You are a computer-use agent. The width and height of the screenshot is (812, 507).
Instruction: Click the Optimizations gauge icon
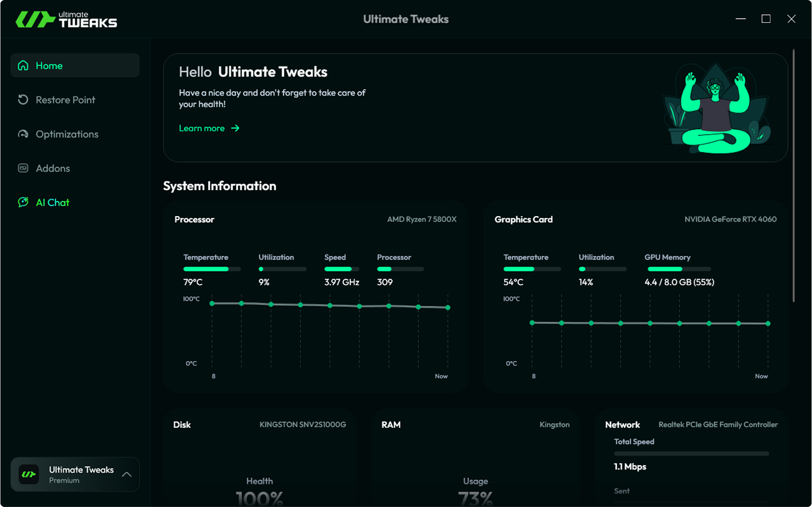pyautogui.click(x=23, y=134)
